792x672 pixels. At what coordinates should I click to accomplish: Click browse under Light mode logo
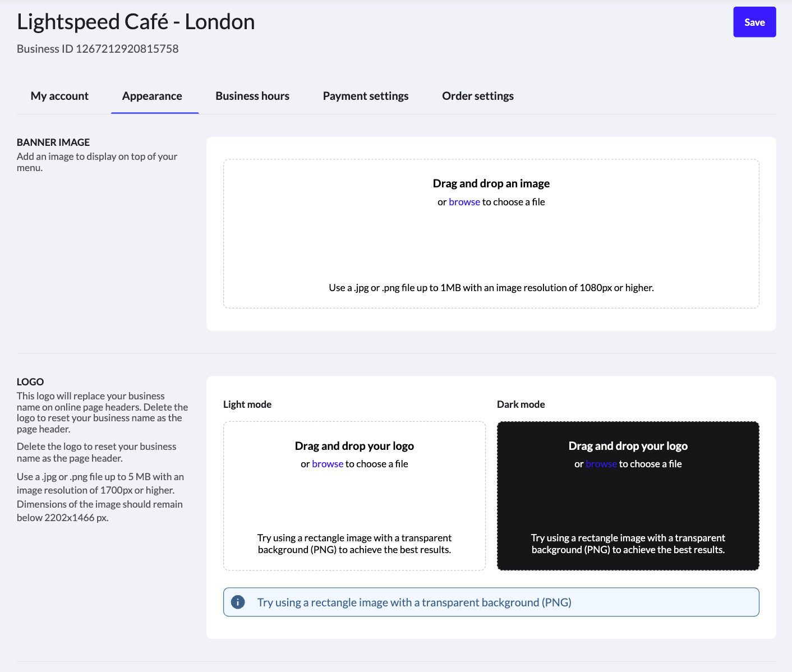(328, 464)
